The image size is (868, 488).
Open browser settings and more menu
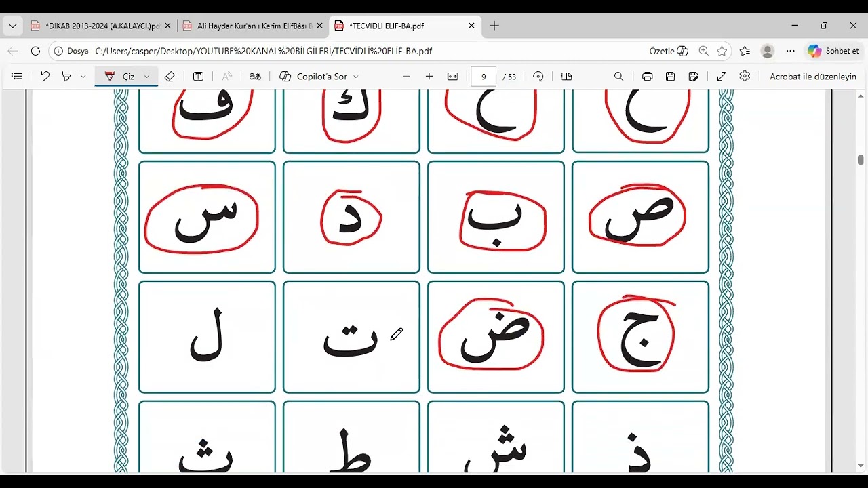coord(790,51)
